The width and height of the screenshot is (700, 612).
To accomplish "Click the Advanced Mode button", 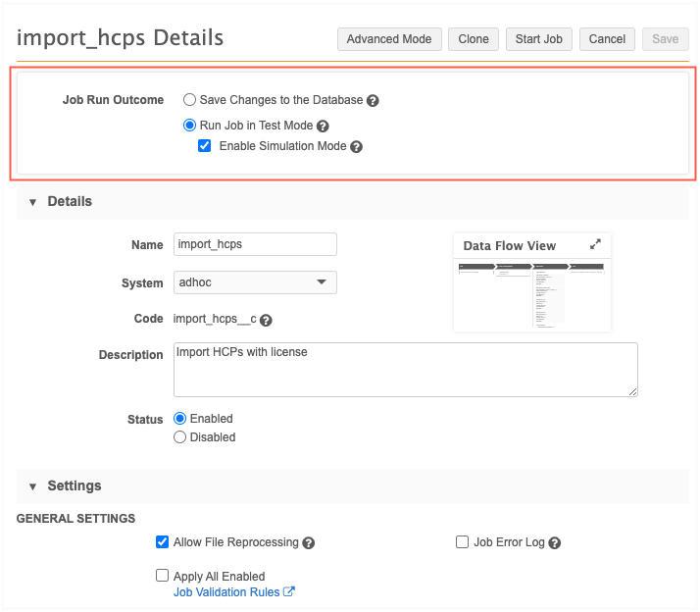I will pos(389,39).
